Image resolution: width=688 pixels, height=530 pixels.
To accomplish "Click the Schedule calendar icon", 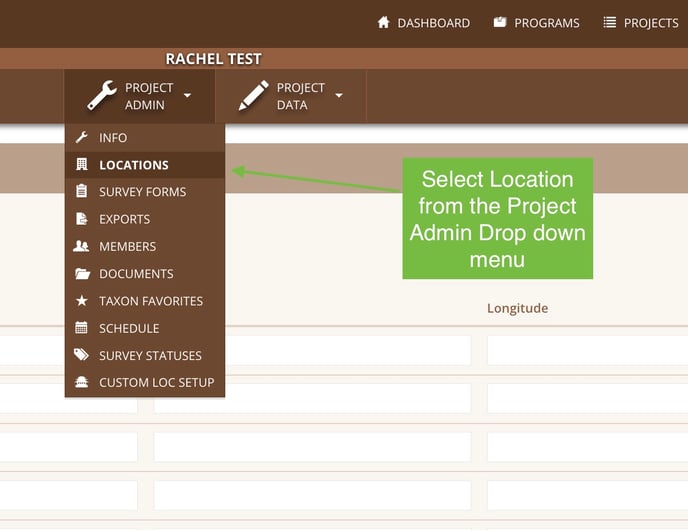I will click(82, 328).
